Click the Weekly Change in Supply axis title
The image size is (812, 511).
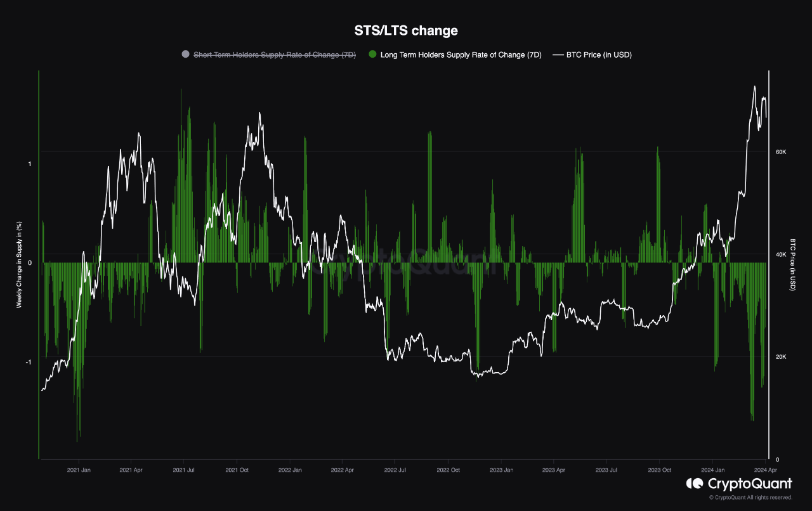point(19,262)
